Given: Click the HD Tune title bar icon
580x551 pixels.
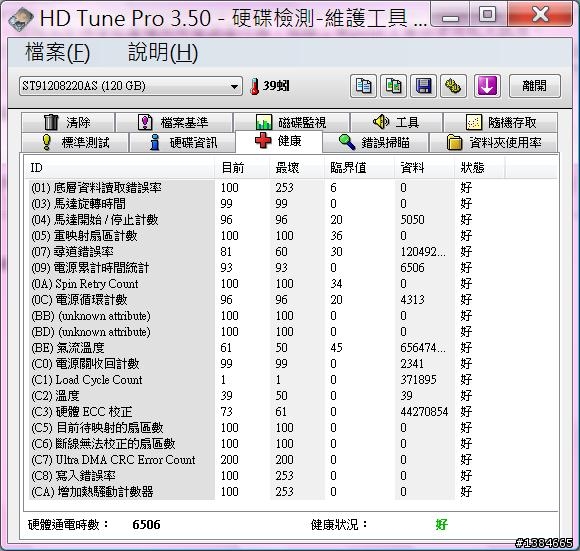Looking at the screenshot, I should (21, 19).
